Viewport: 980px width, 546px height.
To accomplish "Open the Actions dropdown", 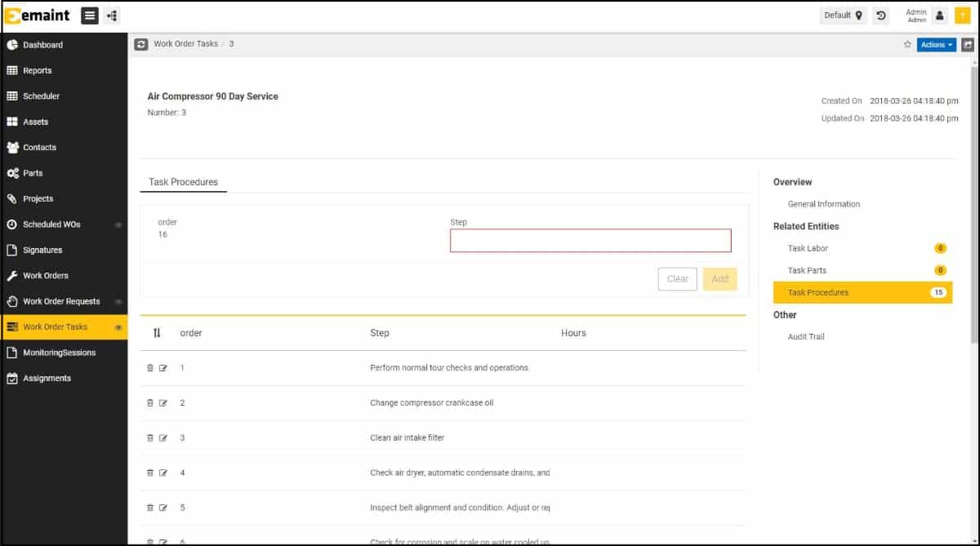I will 936,45.
